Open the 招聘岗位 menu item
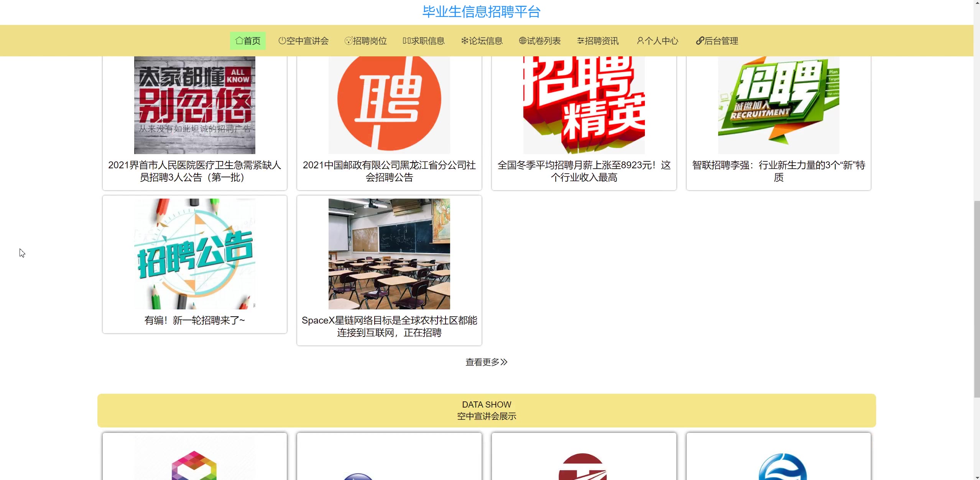The image size is (980, 480). [x=370, y=41]
